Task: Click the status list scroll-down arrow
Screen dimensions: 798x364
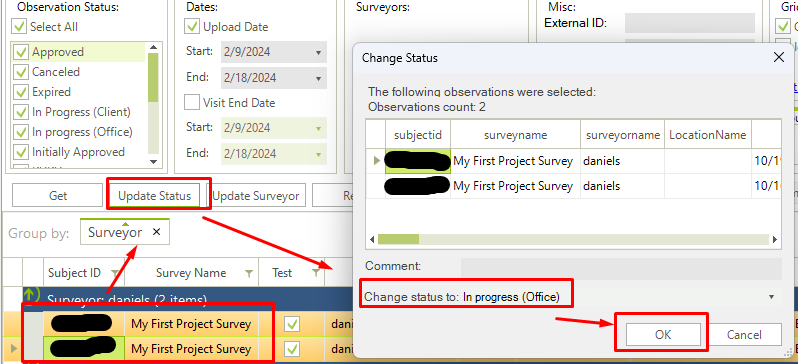Action: click(x=154, y=162)
